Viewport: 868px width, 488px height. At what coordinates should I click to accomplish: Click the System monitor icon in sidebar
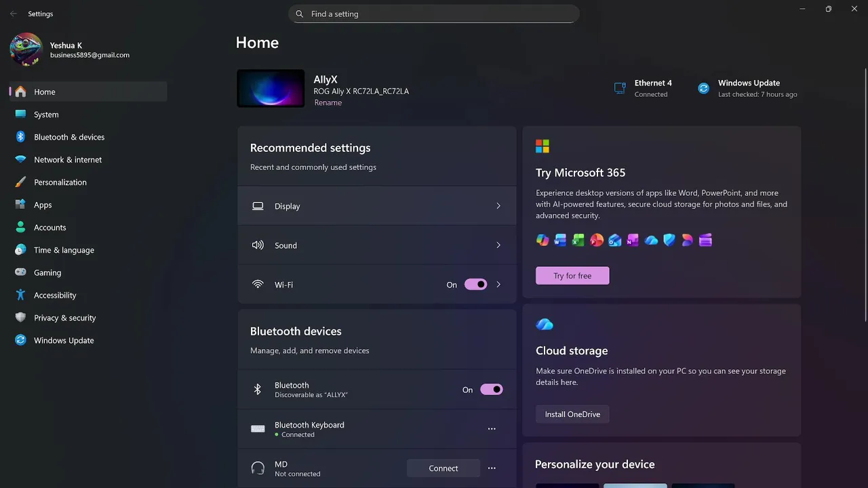click(20, 115)
